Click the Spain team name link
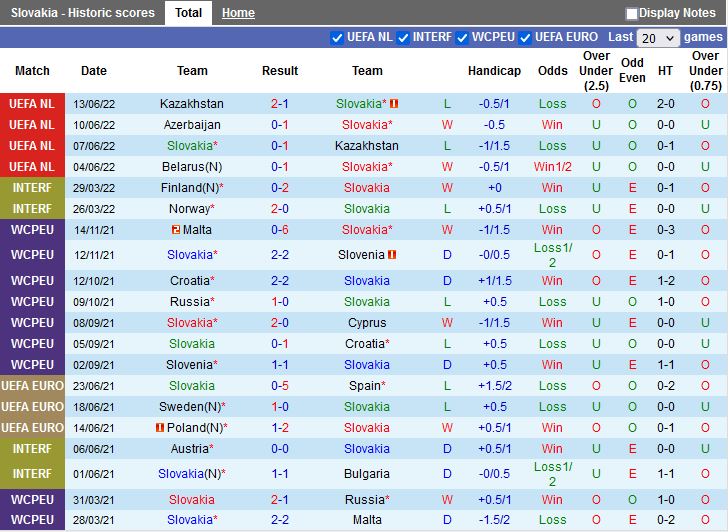728x532 pixels. [365, 386]
